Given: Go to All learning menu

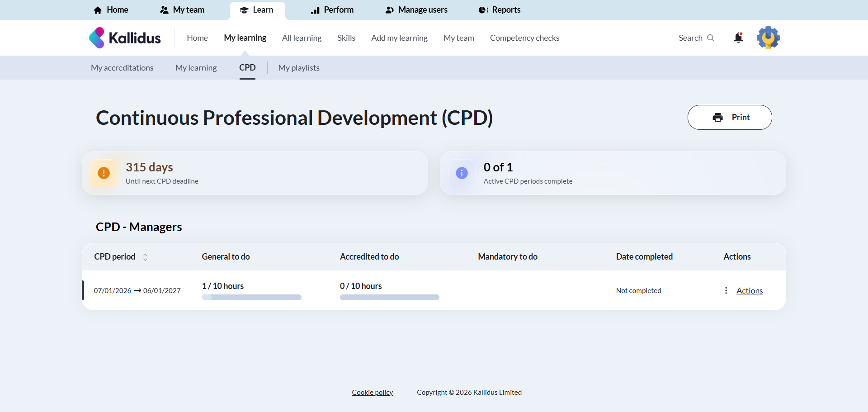Looking at the screenshot, I should (302, 38).
